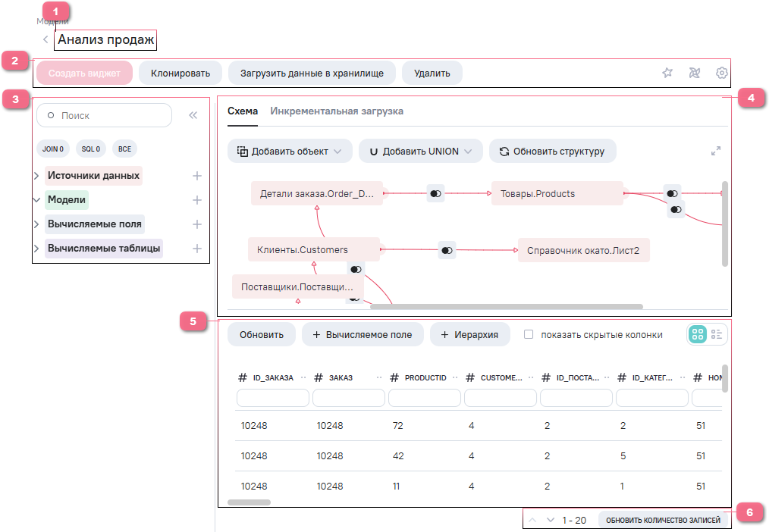This screenshot has width=769, height=532.
Task: Select the Схема tab
Action: (x=243, y=111)
